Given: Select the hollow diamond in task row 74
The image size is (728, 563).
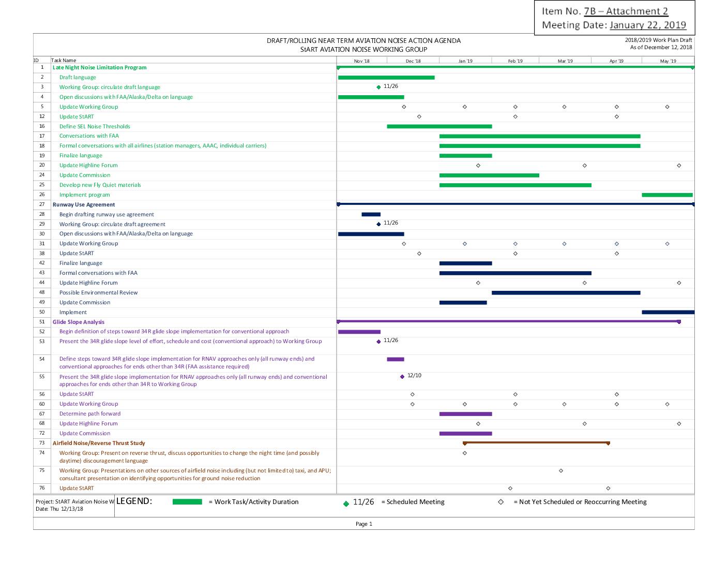Looking at the screenshot, I should (x=464, y=453).
